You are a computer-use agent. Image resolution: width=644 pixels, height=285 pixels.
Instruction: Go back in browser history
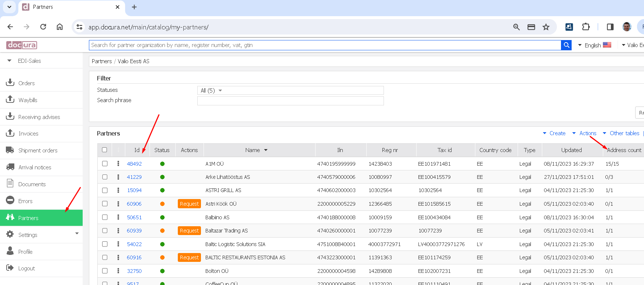pos(10,27)
